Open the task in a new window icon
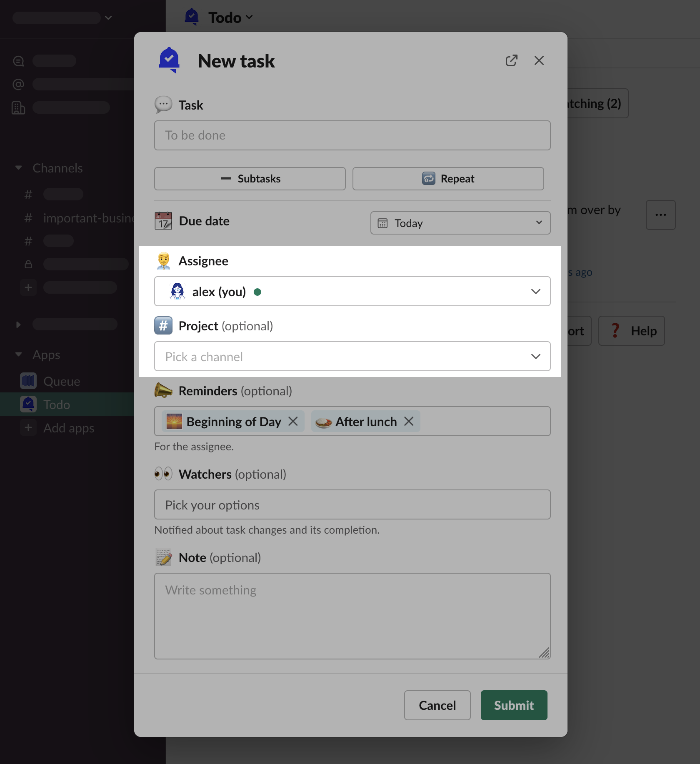The height and width of the screenshot is (764, 700). point(511,61)
